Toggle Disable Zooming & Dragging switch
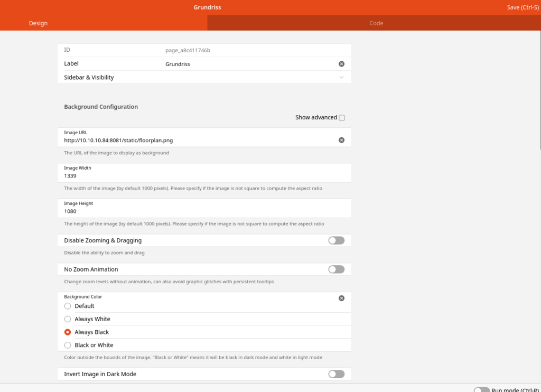This screenshot has width=541, height=392. 336,240
